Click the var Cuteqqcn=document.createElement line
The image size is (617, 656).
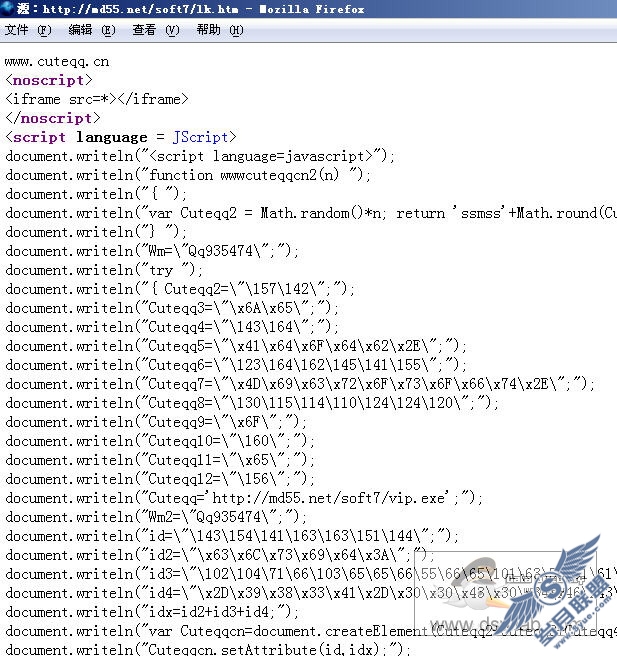tap(311, 631)
